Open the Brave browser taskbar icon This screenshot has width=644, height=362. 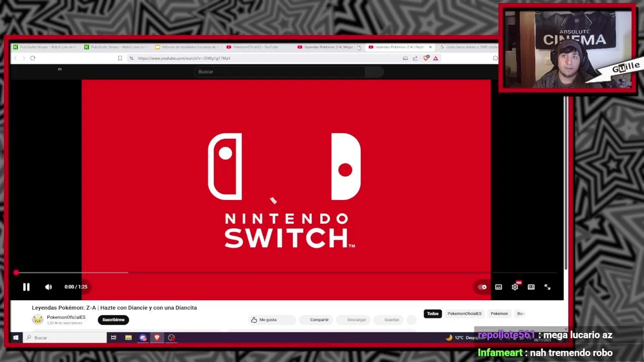[x=157, y=338]
